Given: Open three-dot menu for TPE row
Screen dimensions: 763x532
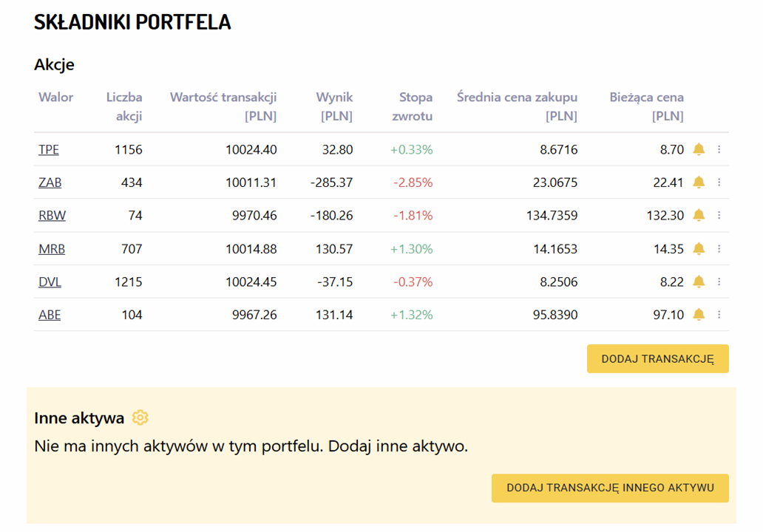Looking at the screenshot, I should [719, 149].
